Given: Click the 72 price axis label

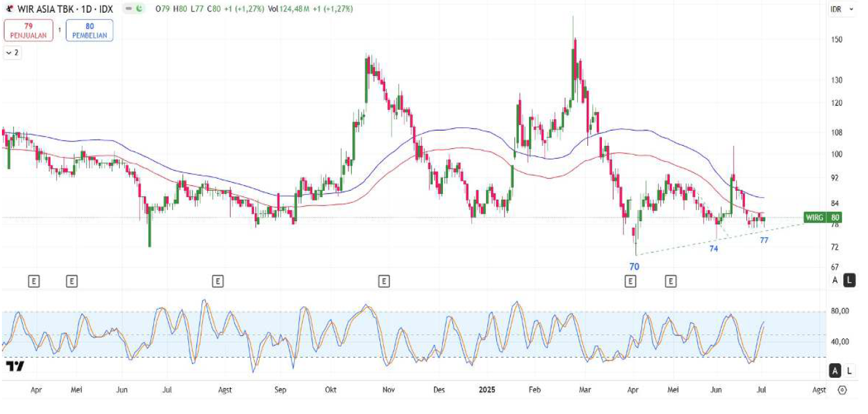Looking at the screenshot, I should (x=835, y=247).
